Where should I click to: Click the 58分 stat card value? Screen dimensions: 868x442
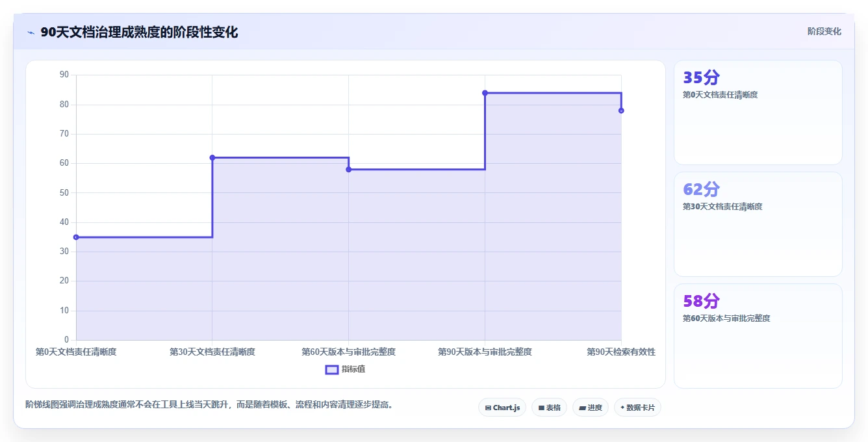coord(702,301)
